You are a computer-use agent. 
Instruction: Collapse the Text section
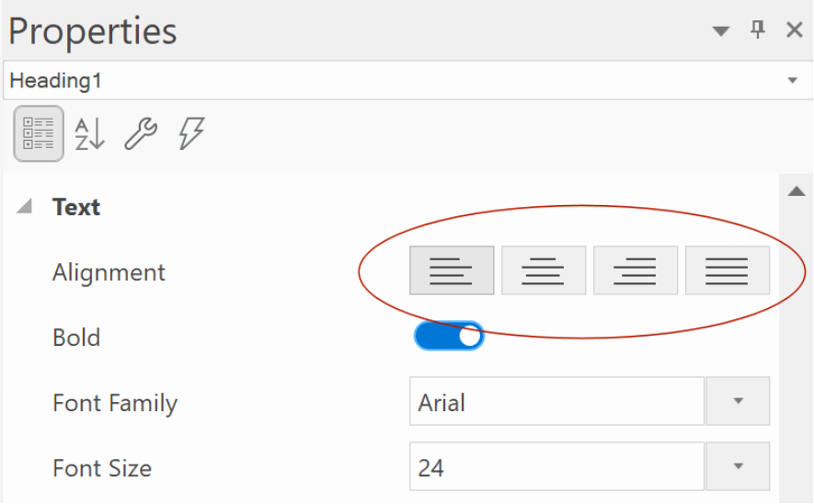25,207
